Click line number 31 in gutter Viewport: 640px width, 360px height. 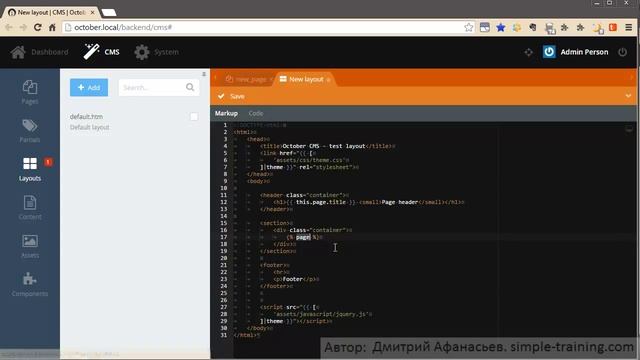(224, 335)
